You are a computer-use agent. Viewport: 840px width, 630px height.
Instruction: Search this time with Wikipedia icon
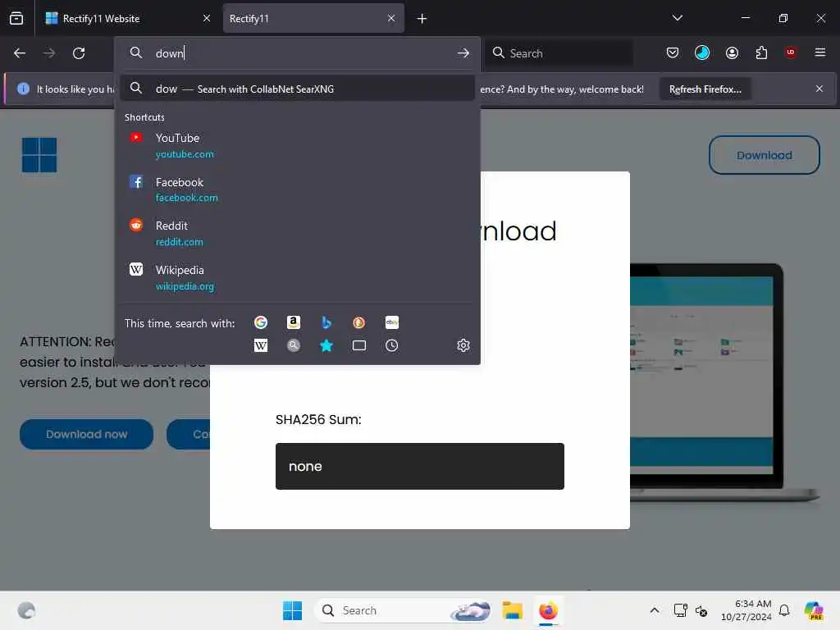click(261, 345)
